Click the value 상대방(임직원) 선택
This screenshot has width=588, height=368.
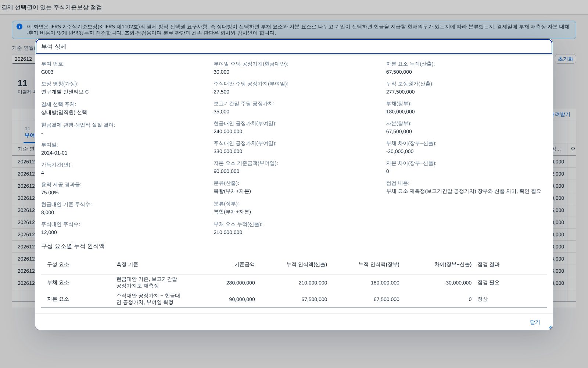[x=64, y=113]
